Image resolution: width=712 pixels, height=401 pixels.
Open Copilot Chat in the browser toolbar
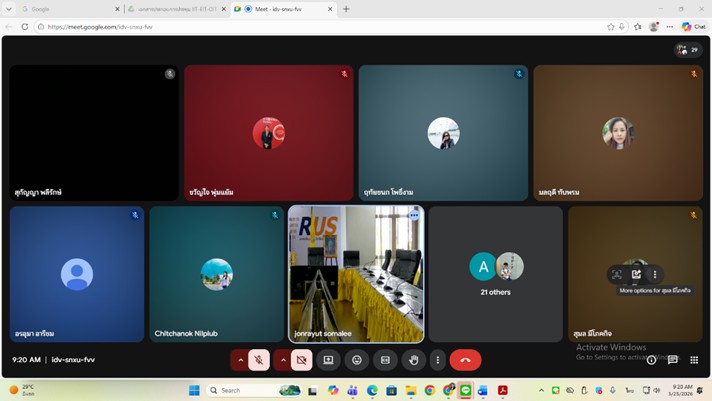[x=693, y=27]
